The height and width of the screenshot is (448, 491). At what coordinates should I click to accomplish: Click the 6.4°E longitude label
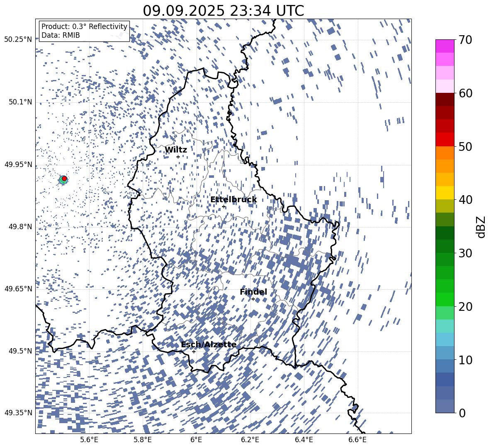point(304,440)
